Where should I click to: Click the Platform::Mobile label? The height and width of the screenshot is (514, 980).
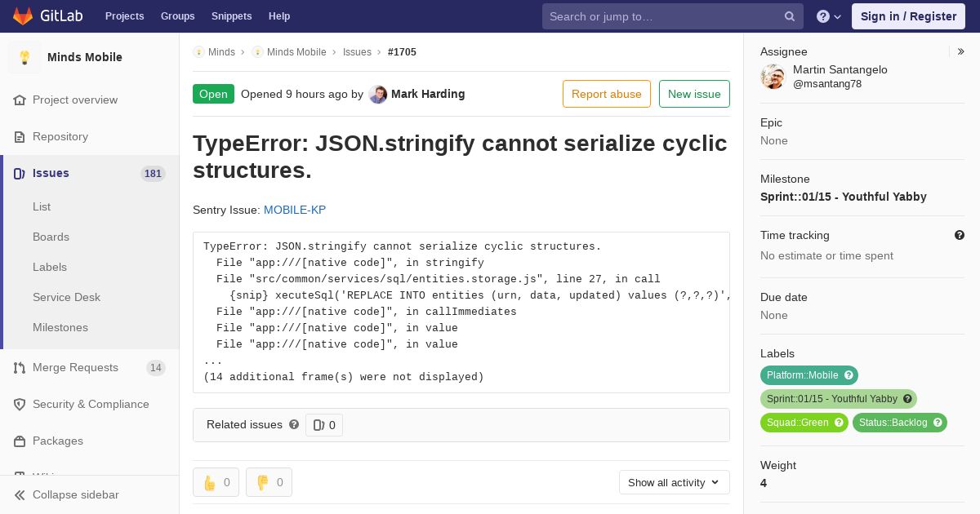pos(802,375)
